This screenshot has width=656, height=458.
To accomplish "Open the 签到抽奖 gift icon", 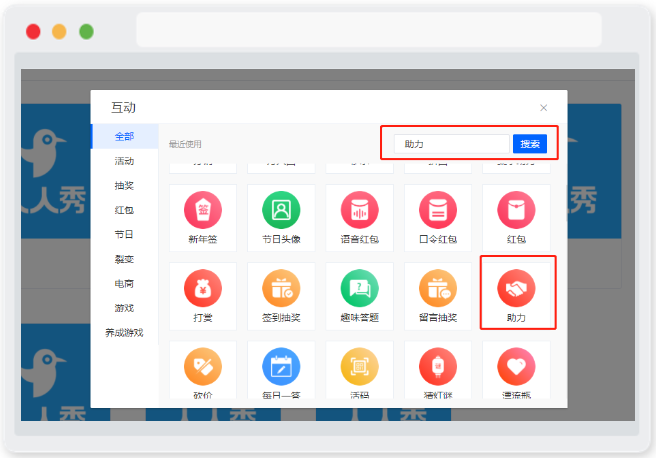I will 281,288.
